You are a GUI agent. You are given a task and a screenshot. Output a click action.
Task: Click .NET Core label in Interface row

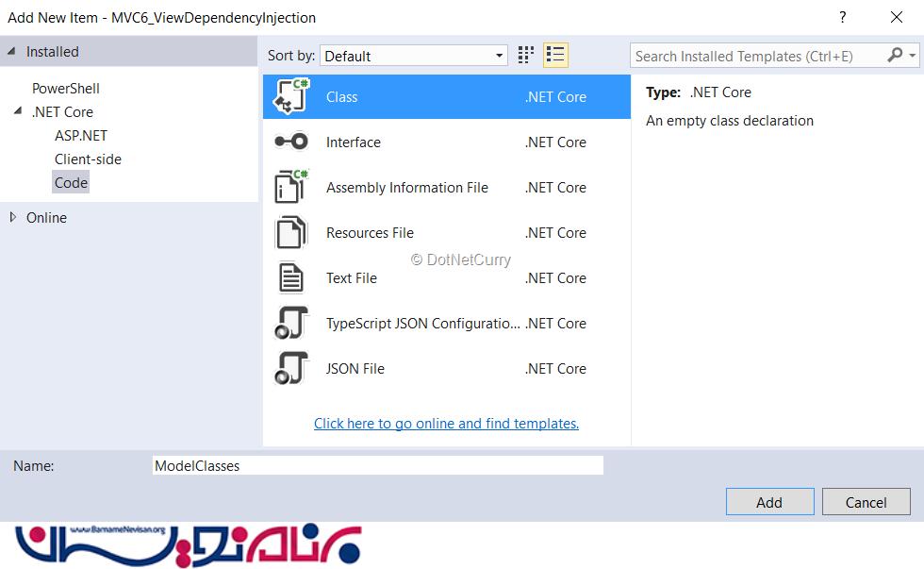555,142
